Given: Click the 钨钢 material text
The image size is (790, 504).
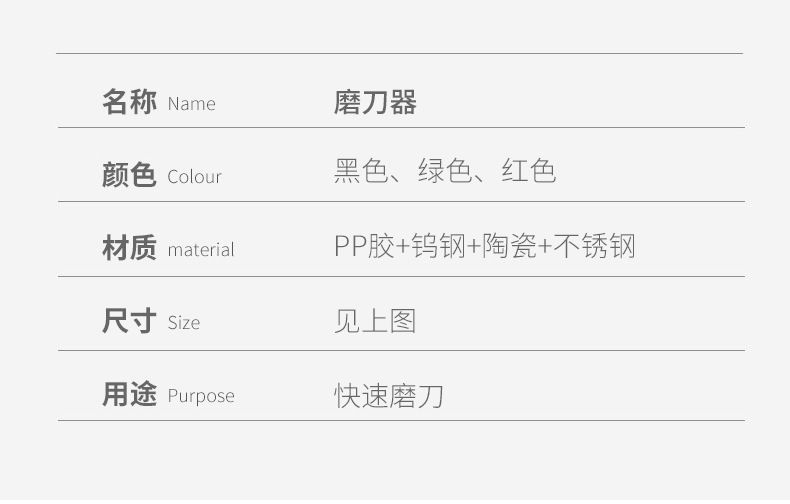Looking at the screenshot, I should [x=439, y=246].
